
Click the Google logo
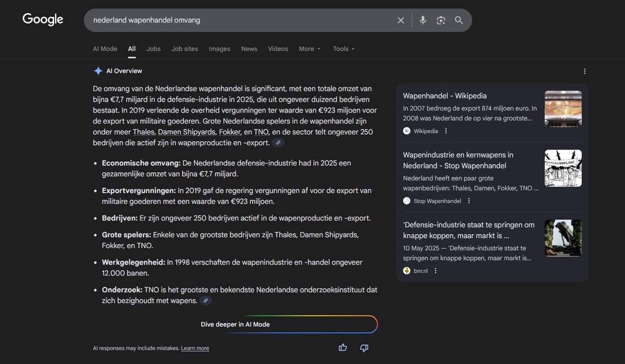click(x=43, y=20)
